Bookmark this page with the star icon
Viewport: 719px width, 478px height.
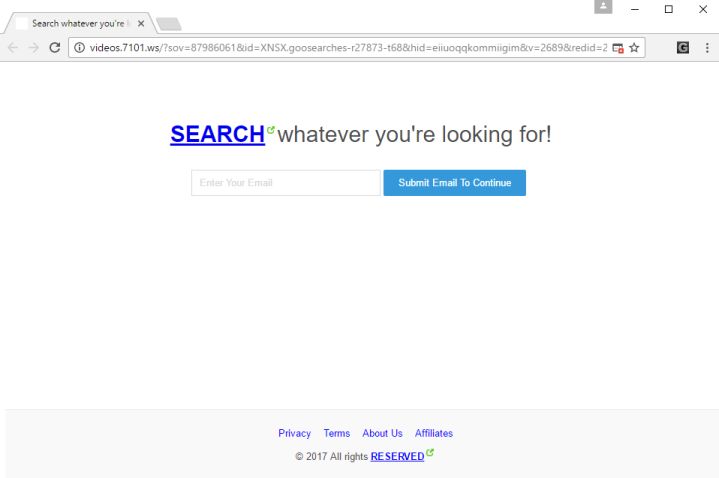pos(634,48)
